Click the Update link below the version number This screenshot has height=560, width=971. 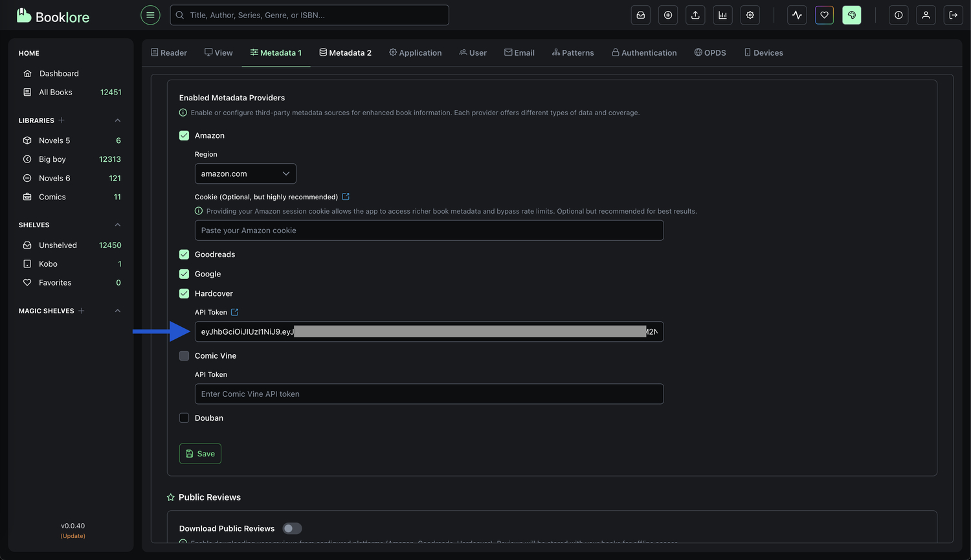click(73, 535)
